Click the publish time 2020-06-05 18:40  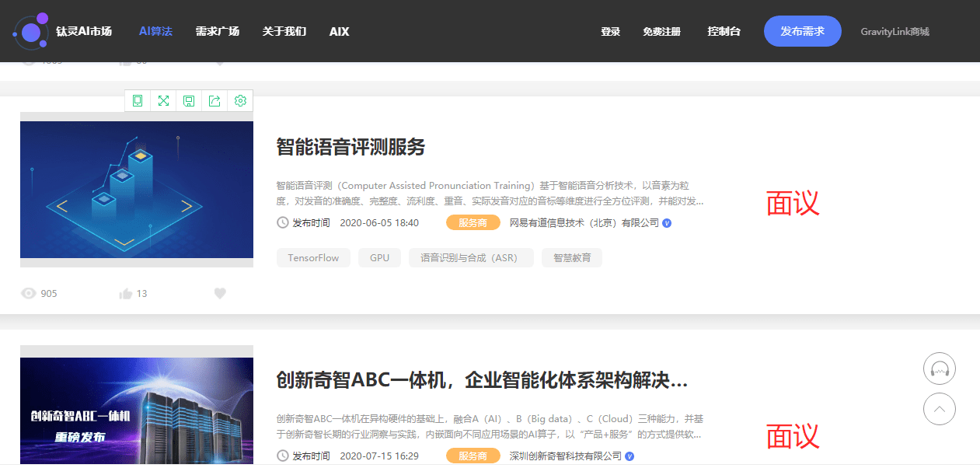pyautogui.click(x=379, y=222)
